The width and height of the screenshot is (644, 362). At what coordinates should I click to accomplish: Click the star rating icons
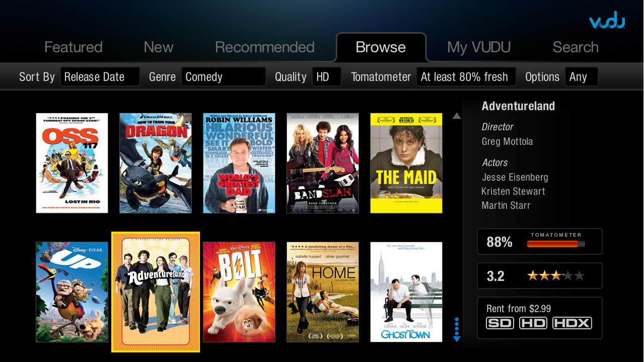point(556,276)
